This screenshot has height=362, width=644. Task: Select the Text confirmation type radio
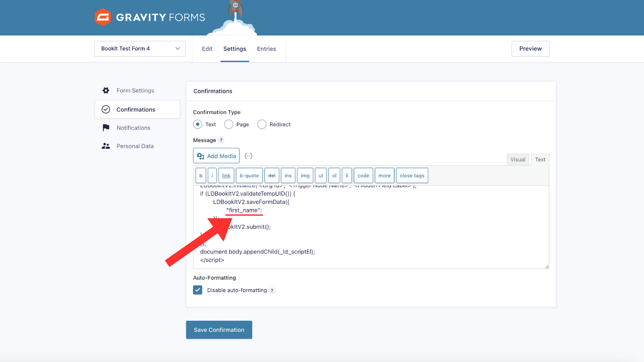click(198, 124)
